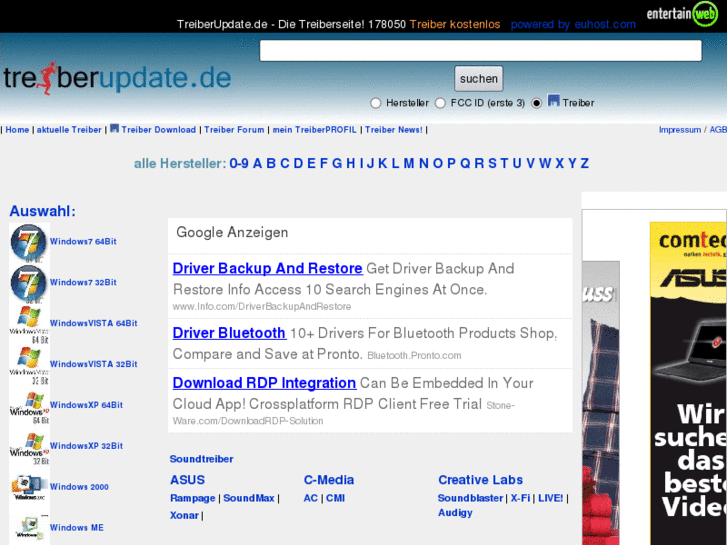Select manufacturer letter C
The height and width of the screenshot is (545, 727).
(285, 163)
